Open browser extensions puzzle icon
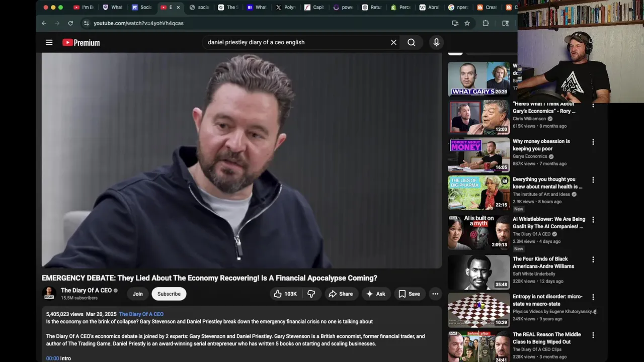644x362 pixels. tap(486, 23)
